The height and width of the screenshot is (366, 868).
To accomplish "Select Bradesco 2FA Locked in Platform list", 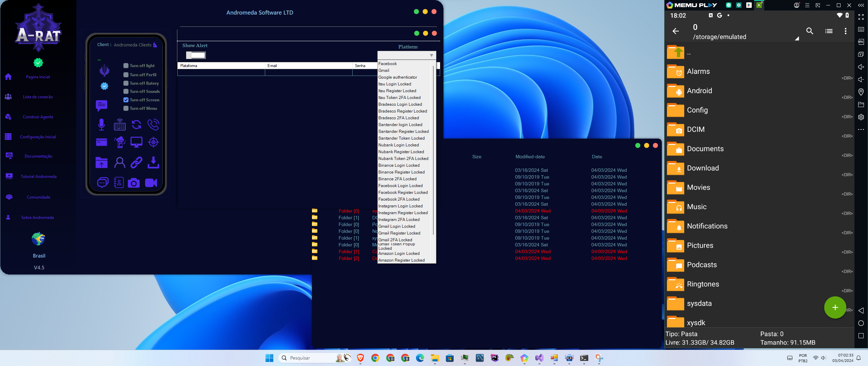I will click(399, 118).
